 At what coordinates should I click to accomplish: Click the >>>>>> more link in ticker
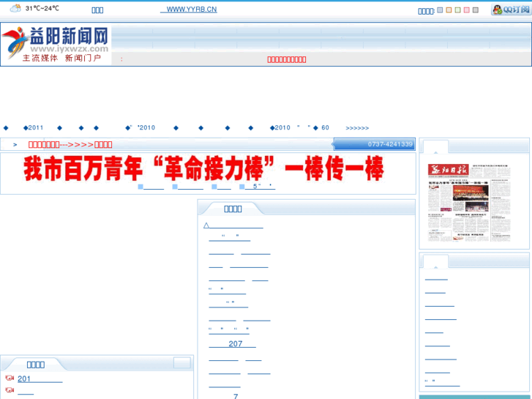357,128
